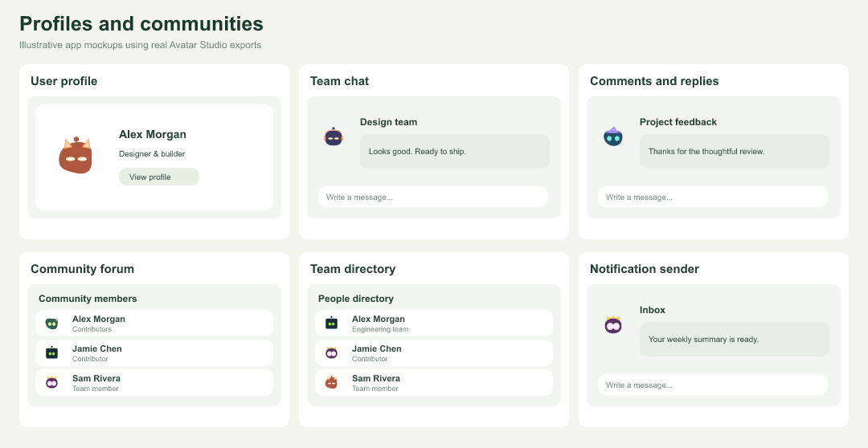The height and width of the screenshot is (448, 868).
Task: Click Jamie Chen's avatar in People directory
Action: [x=332, y=353]
